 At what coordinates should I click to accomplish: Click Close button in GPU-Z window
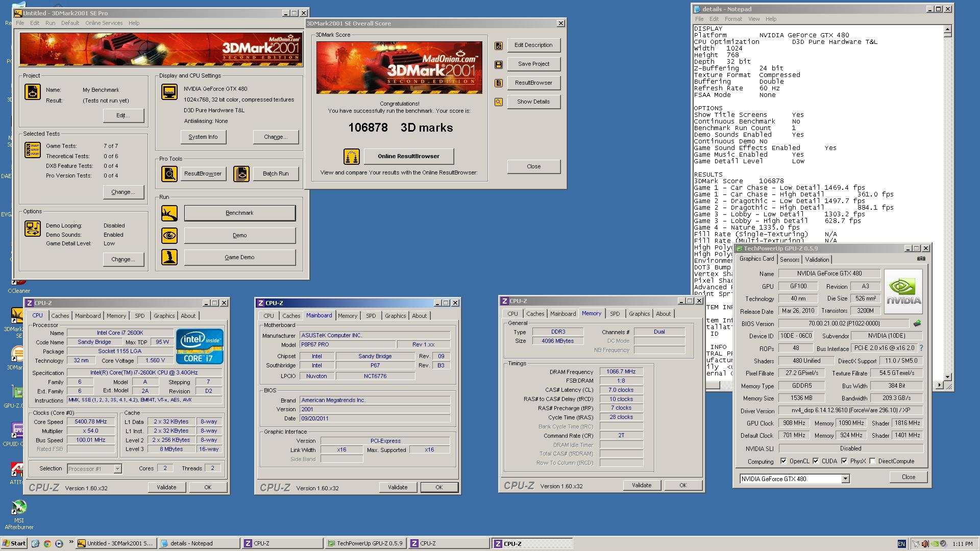[909, 477]
